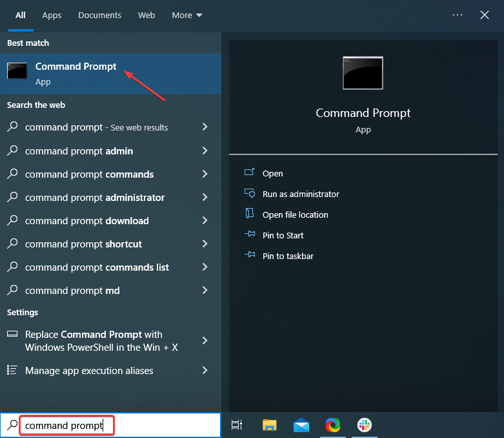504x438 pixels.
Task: Click Pin to taskbar
Action: click(x=288, y=256)
